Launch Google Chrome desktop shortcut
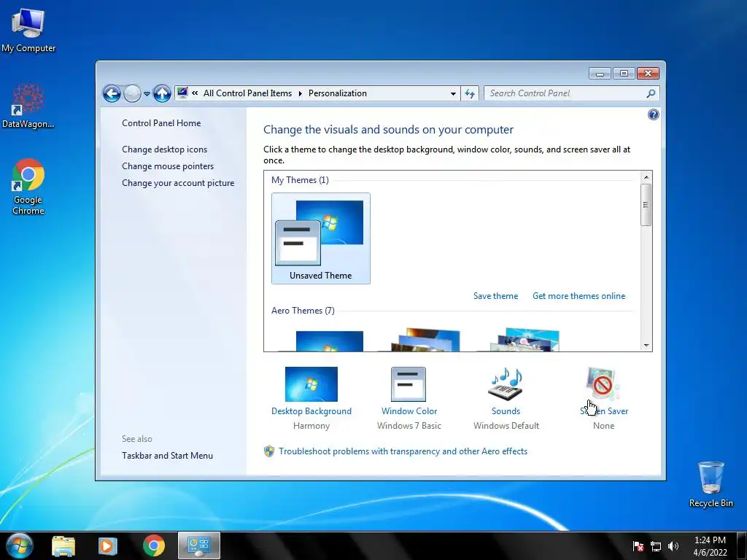747x560 pixels. 28,187
